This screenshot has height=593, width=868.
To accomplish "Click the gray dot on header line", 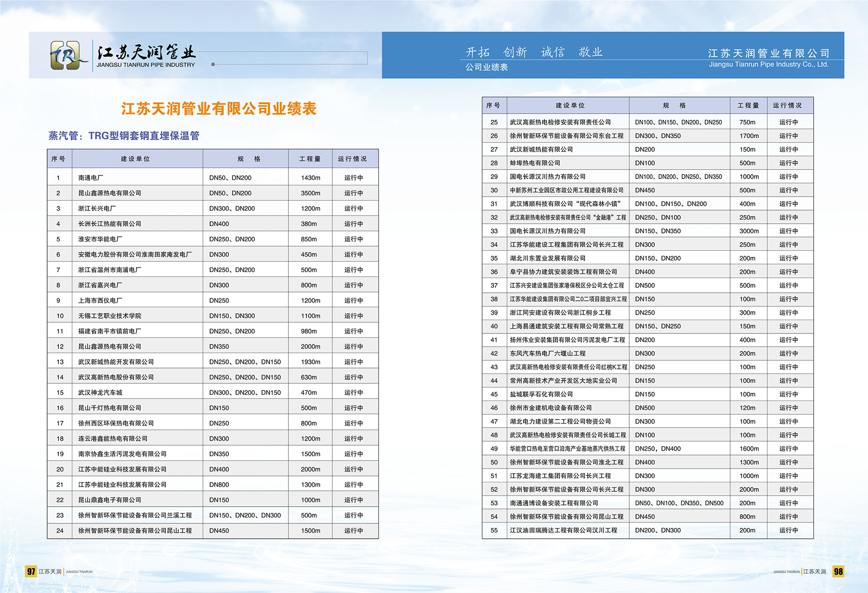I will point(213,64).
